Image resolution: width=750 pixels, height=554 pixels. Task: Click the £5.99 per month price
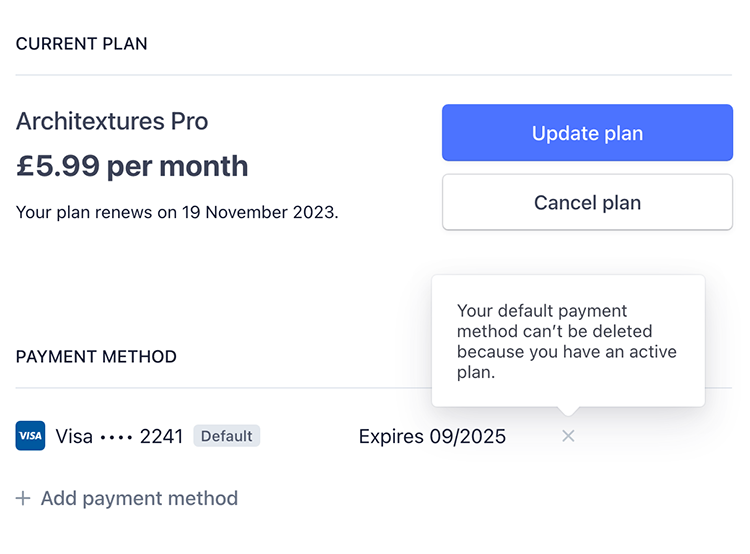point(132,166)
